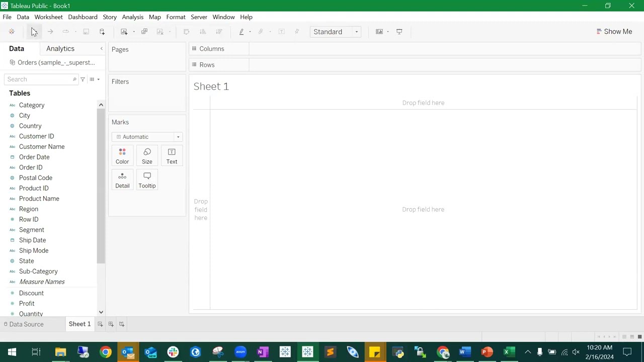Open the Server menu
Screen dimensions: 644x362
coord(199,17)
